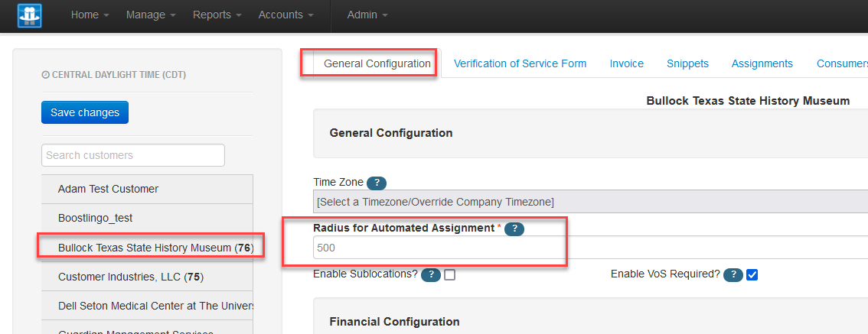Uncheck the Enable VoS Required checkbox

tap(752, 275)
